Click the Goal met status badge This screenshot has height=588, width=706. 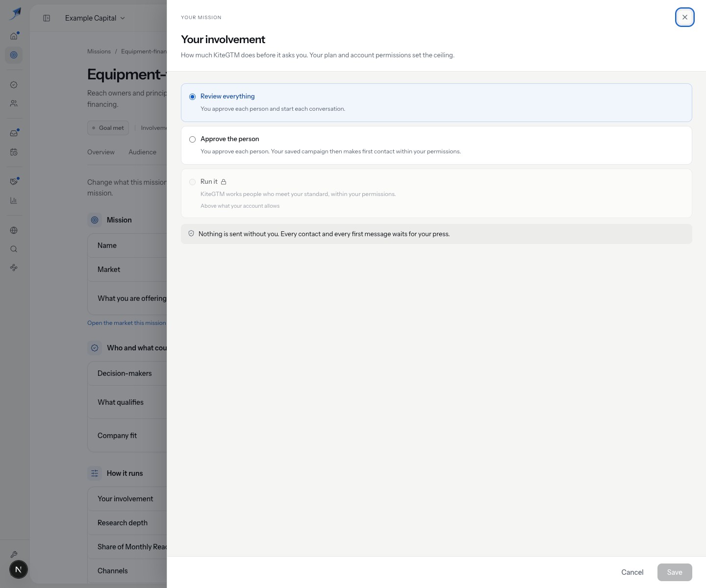[x=108, y=128]
